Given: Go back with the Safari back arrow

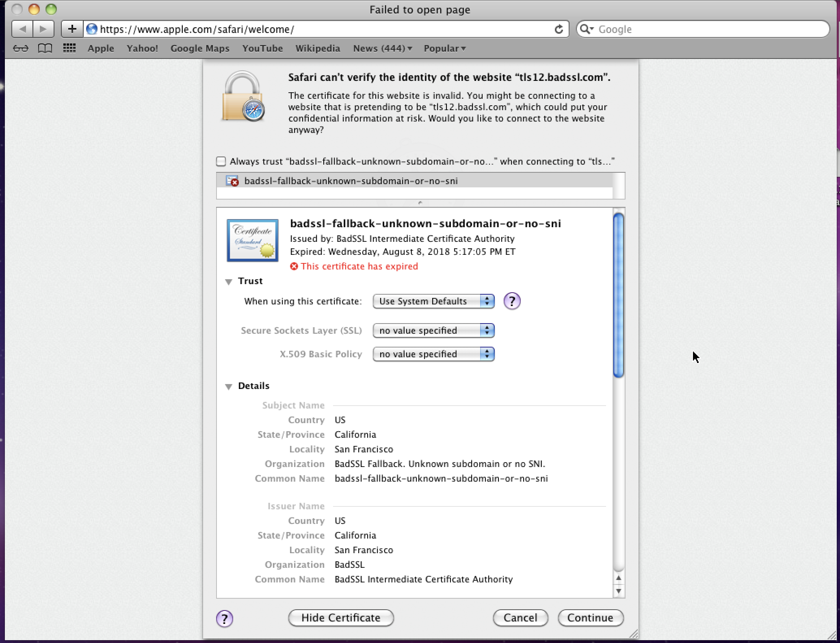Looking at the screenshot, I should pyautogui.click(x=23, y=29).
